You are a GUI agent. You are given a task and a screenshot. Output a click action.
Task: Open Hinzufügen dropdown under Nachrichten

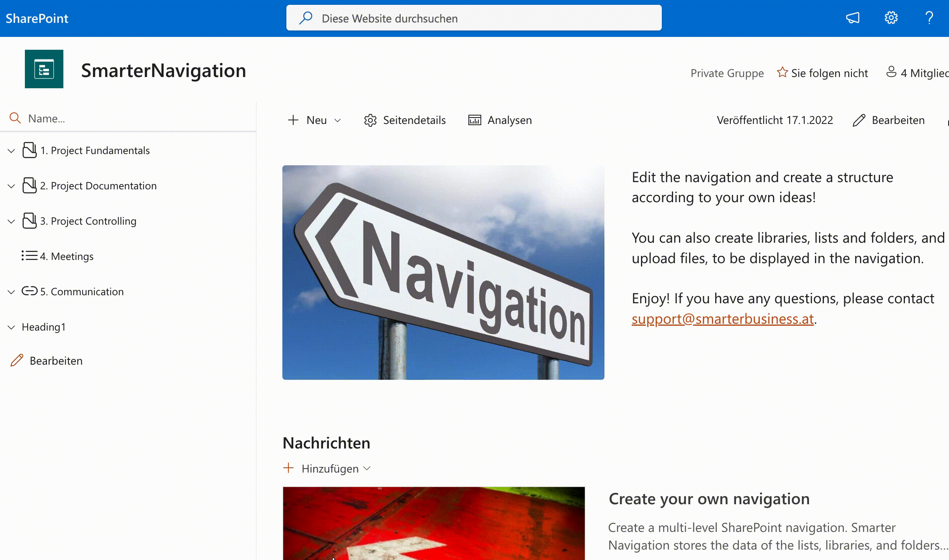(x=327, y=469)
